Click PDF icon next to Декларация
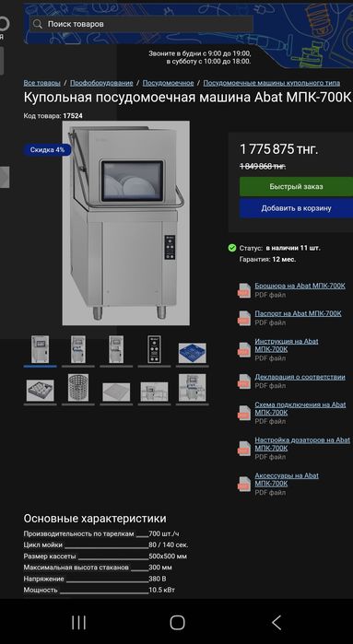 tap(244, 381)
